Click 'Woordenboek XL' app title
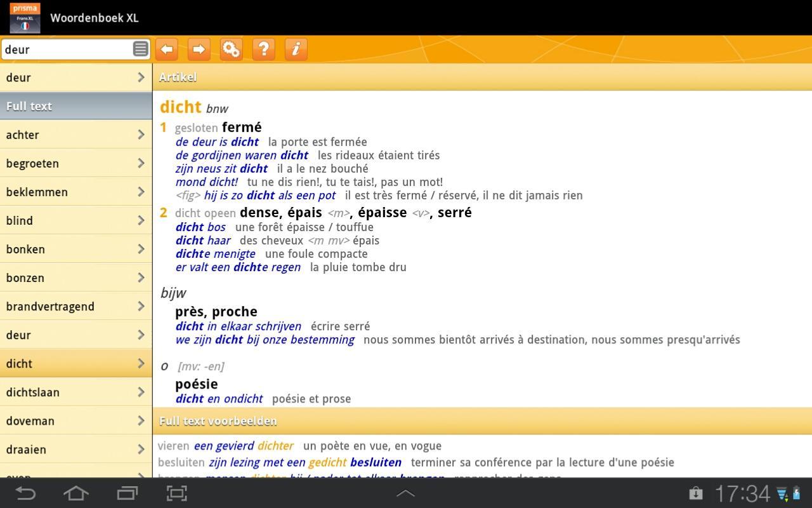 pos(95,18)
